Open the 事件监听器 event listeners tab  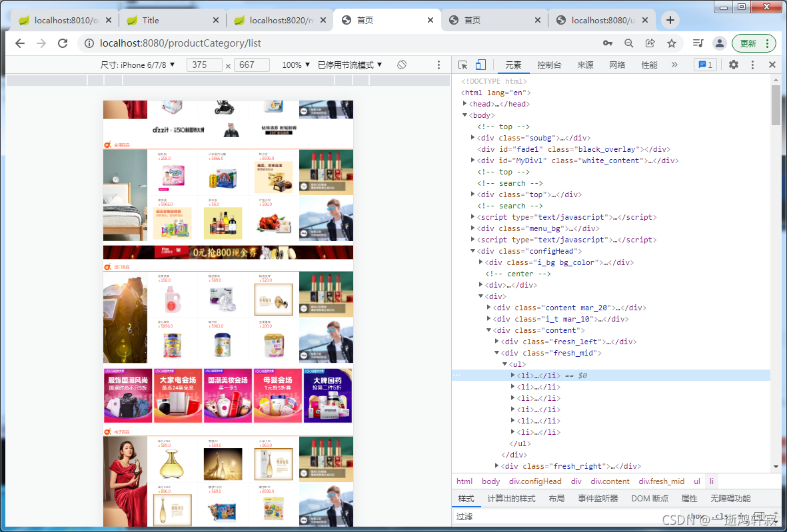tap(598, 499)
